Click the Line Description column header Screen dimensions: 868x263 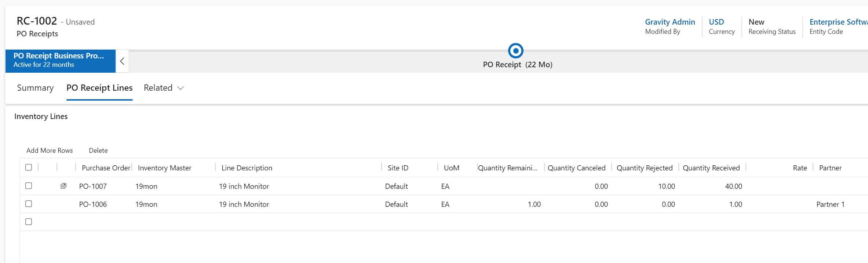coord(247,168)
